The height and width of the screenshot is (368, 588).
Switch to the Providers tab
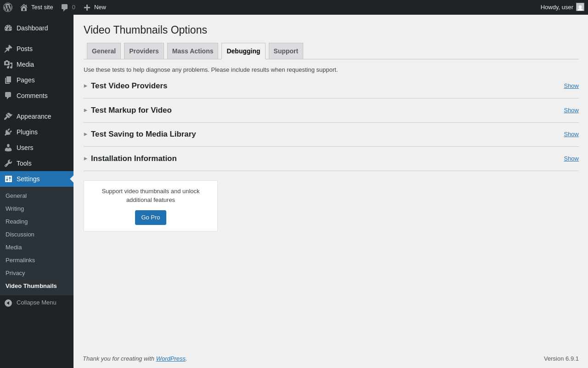[144, 51]
